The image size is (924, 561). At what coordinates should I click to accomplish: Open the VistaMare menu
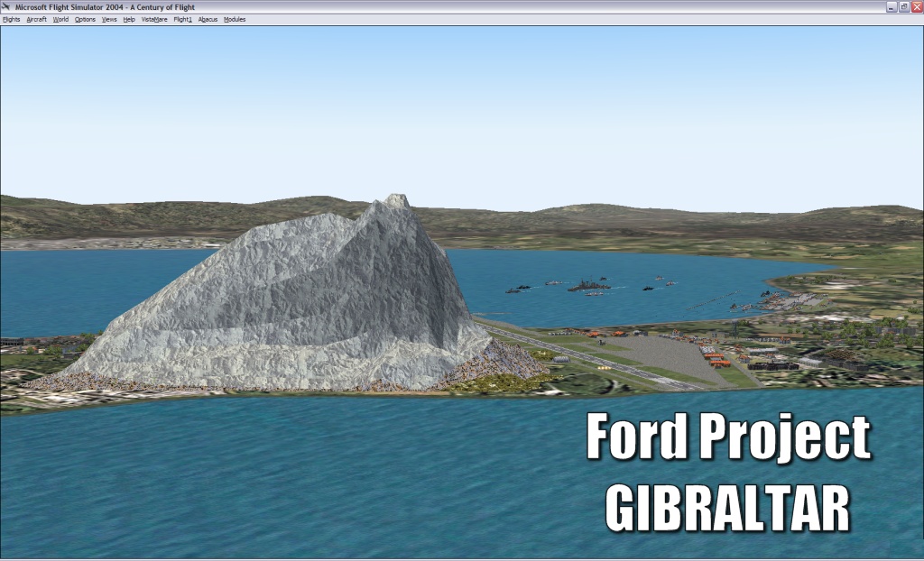click(154, 20)
